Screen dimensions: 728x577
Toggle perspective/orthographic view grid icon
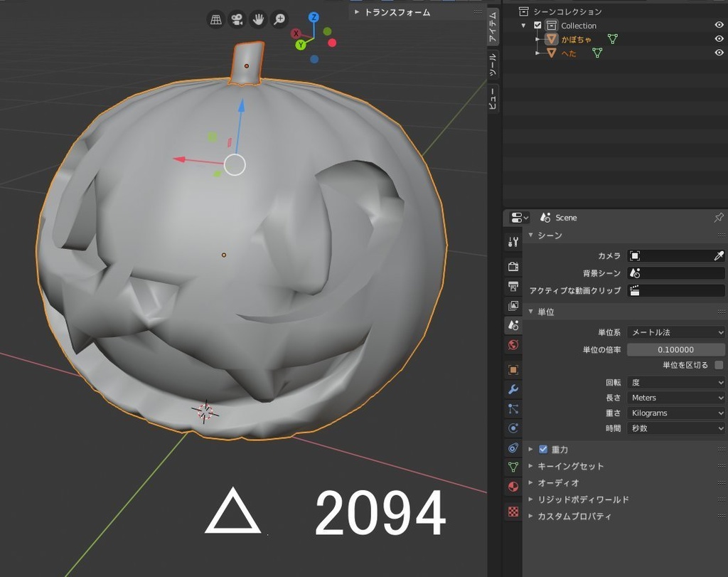(216, 19)
